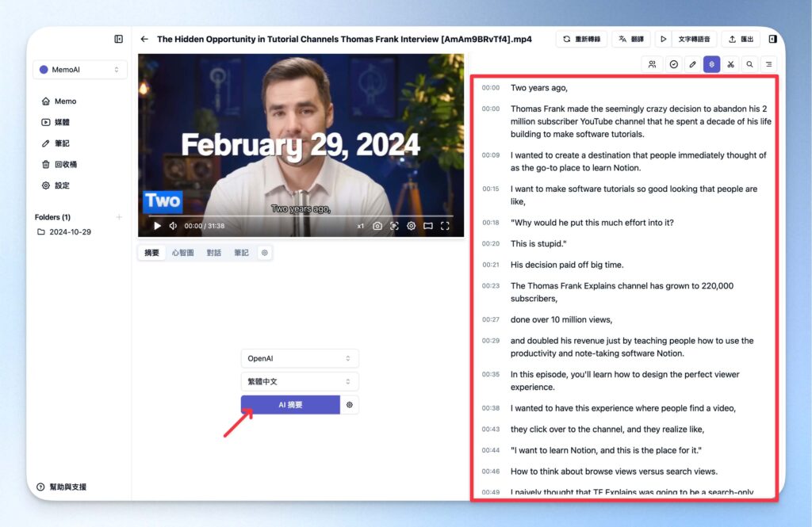Switch to the 筆記 notes tab beside 對話
The image size is (812, 527).
(x=241, y=253)
